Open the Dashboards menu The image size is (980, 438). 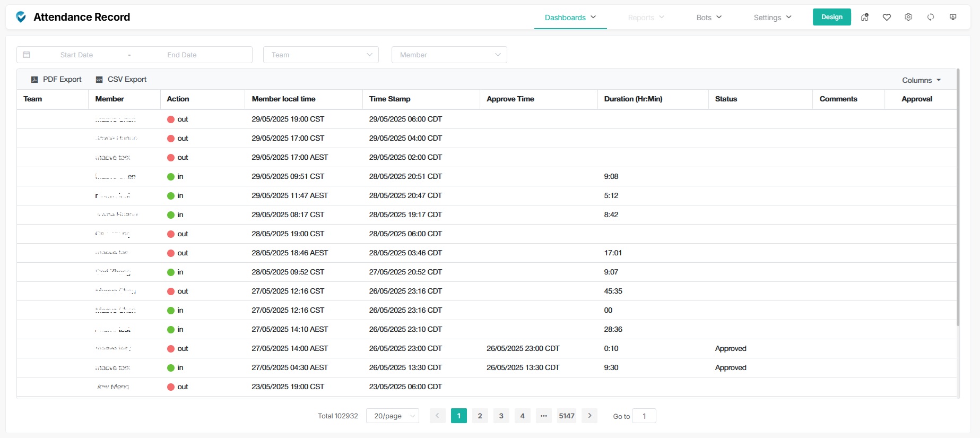tap(570, 18)
